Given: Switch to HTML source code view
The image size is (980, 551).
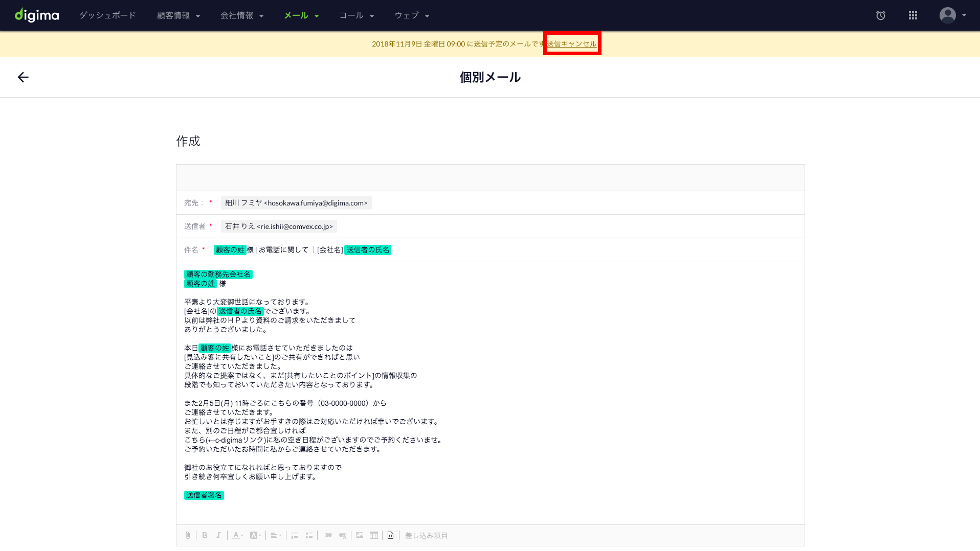Looking at the screenshot, I should pos(391,535).
